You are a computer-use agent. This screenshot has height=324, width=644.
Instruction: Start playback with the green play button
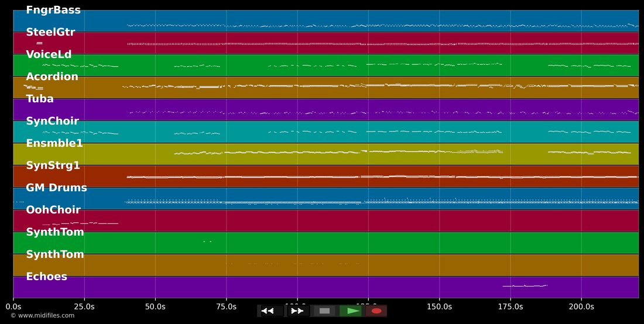(351, 311)
